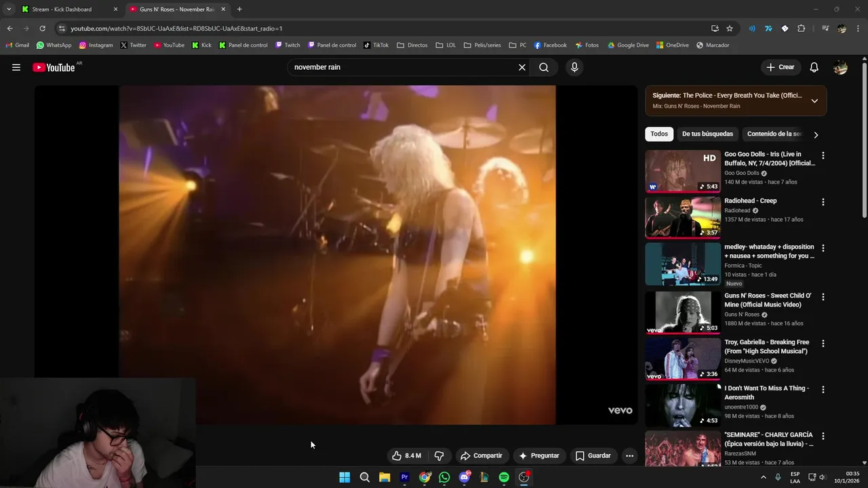Viewport: 868px width, 488px height.
Task: Open the medley whataday video title
Action: pyautogui.click(x=770, y=251)
